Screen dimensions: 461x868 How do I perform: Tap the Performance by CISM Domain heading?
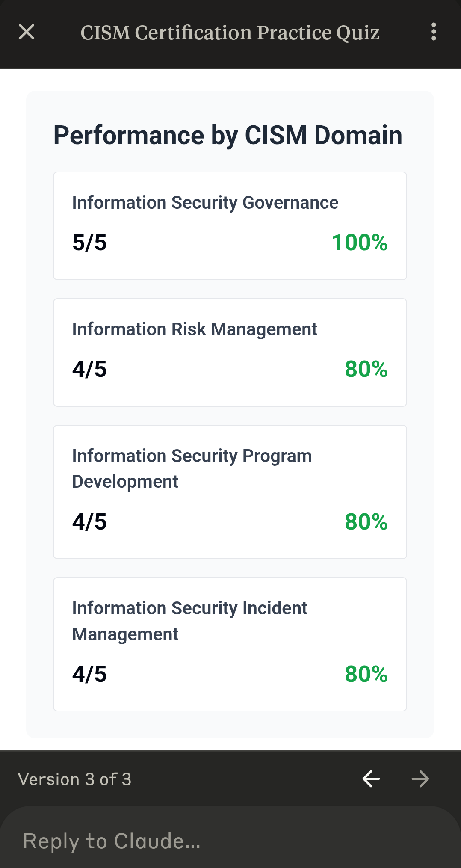[x=227, y=136]
